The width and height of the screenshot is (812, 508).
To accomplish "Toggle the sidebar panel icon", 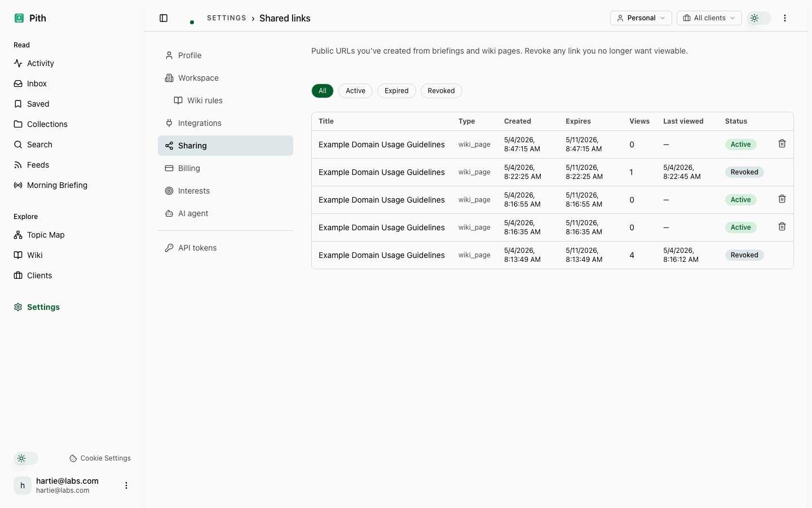I will [x=164, y=18].
